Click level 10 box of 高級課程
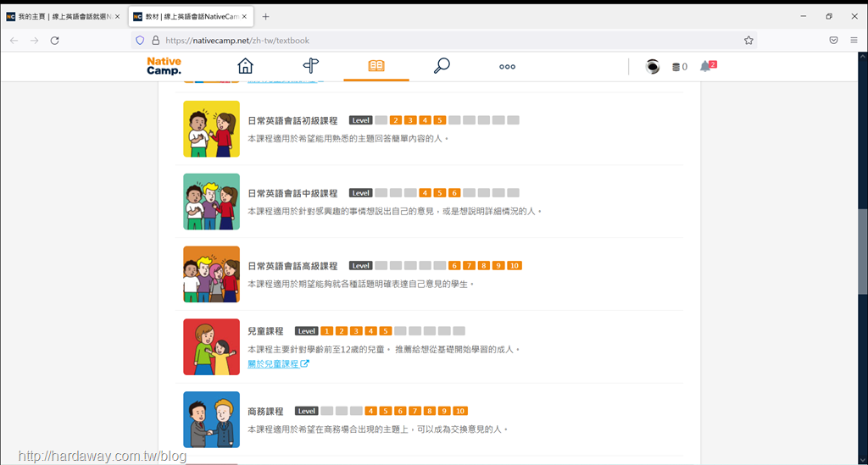868x465 pixels. click(x=515, y=265)
